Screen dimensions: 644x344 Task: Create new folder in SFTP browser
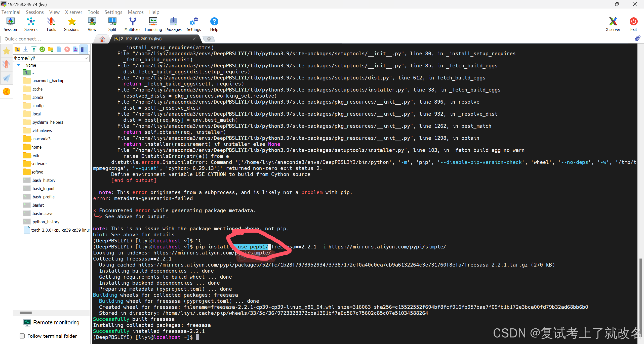pos(51,50)
